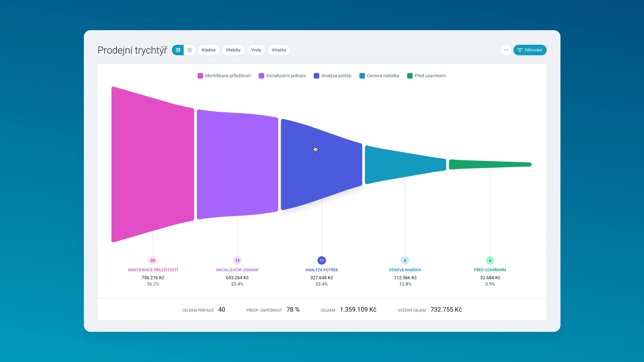Screen dimensions: 644x362
Task: Click the value 653.264 Kč
Action: (237, 278)
